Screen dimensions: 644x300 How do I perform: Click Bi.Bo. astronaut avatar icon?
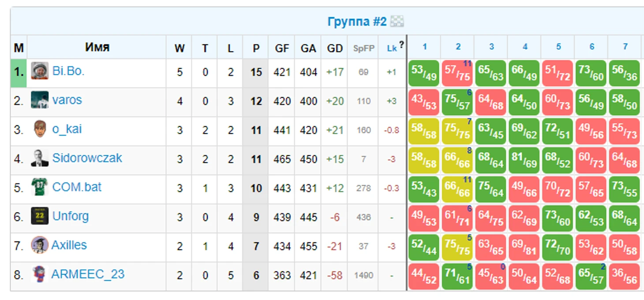point(40,71)
